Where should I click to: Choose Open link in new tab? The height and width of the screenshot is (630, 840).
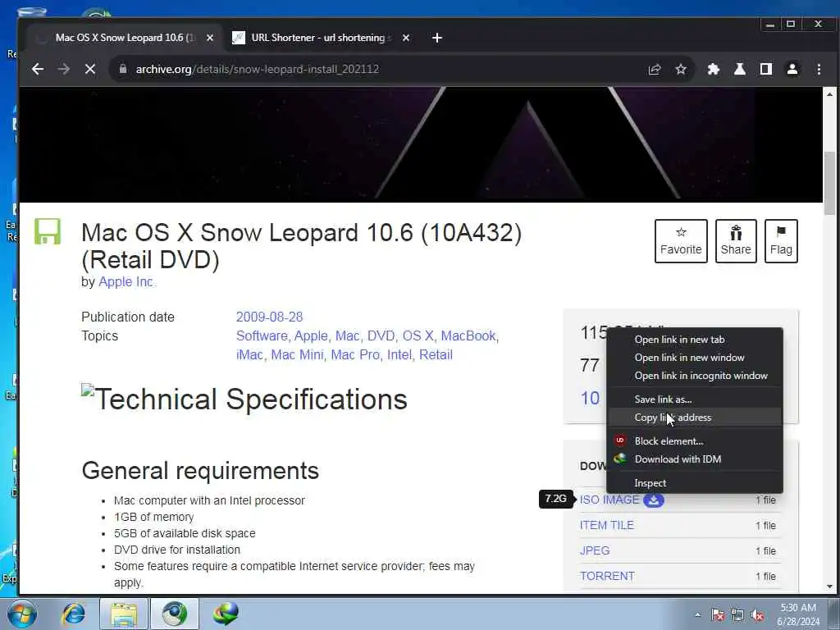pyautogui.click(x=695, y=340)
